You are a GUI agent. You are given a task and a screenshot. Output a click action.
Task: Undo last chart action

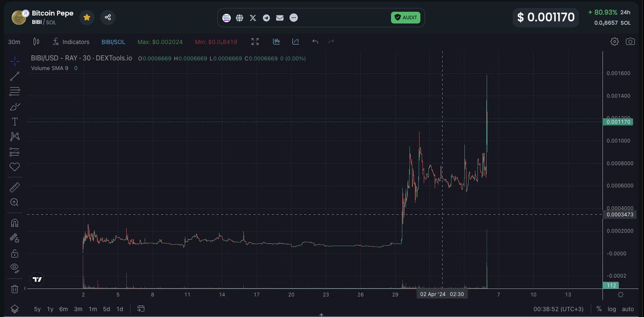coord(315,41)
